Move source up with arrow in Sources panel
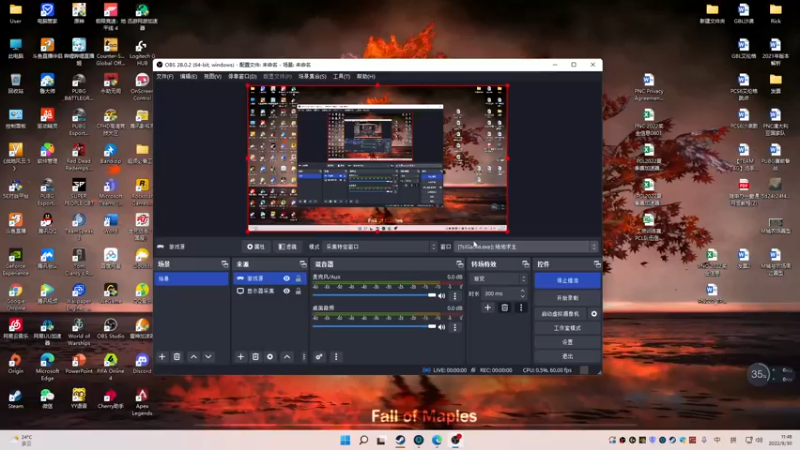800x450 pixels. point(287,357)
